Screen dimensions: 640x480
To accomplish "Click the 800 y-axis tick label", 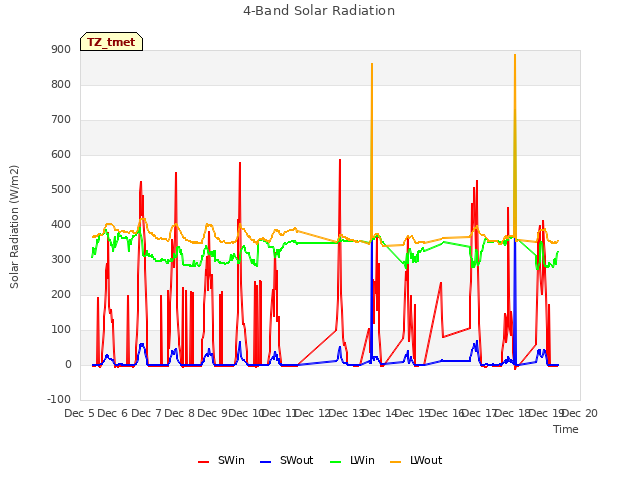I will [61, 84].
